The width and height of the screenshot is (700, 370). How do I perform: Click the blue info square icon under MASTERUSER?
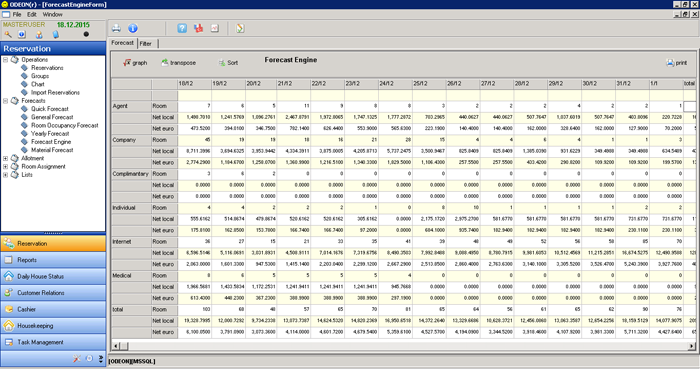click(22, 34)
